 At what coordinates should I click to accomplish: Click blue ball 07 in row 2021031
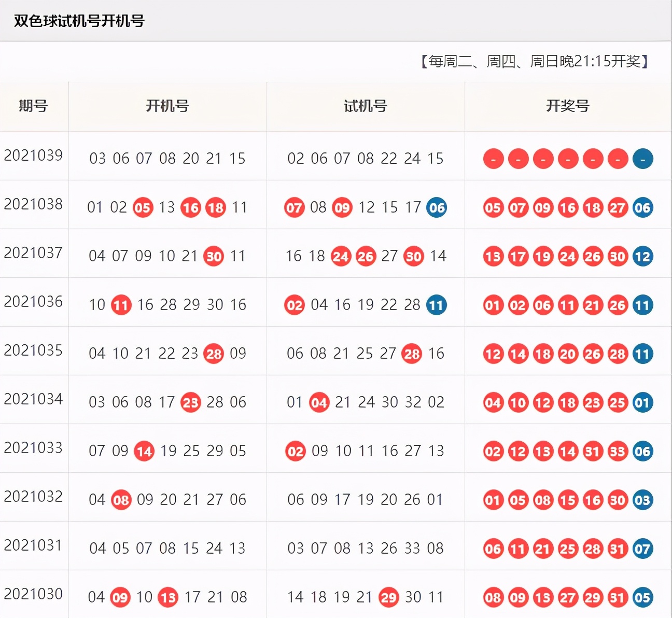click(642, 549)
